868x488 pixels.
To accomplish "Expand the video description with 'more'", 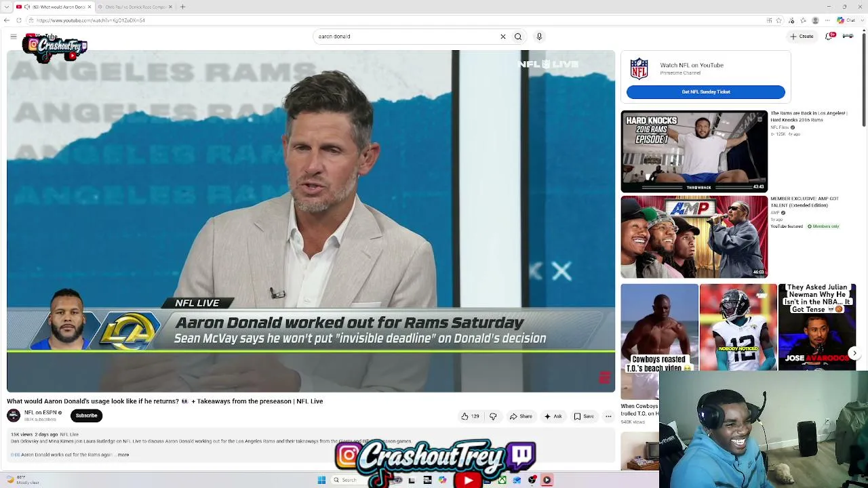I will pyautogui.click(x=123, y=455).
